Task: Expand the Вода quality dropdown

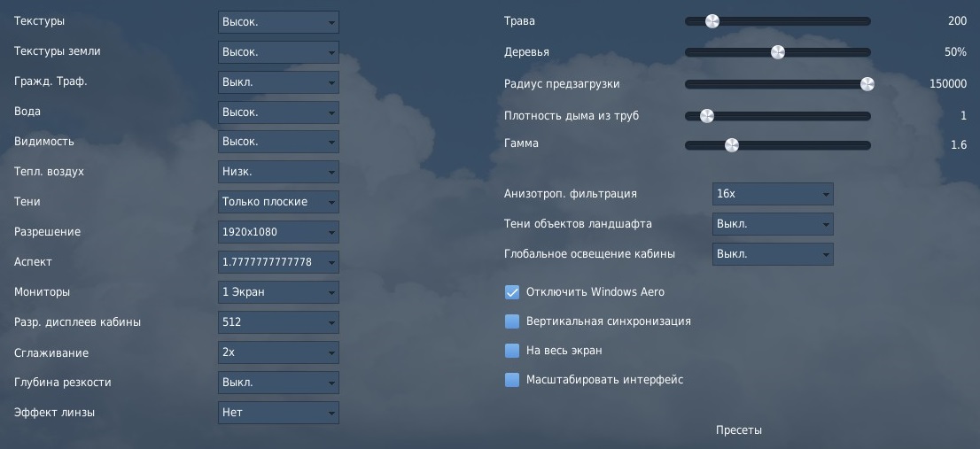Action: (278, 112)
